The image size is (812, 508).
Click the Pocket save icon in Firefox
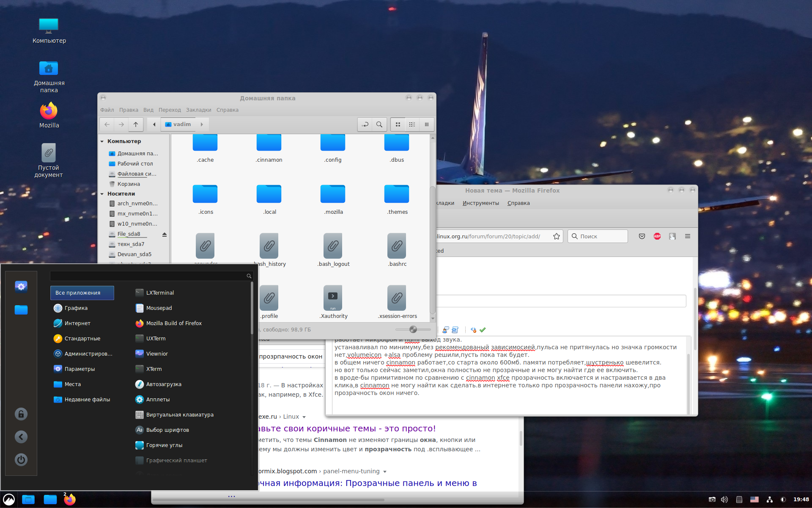(x=642, y=236)
